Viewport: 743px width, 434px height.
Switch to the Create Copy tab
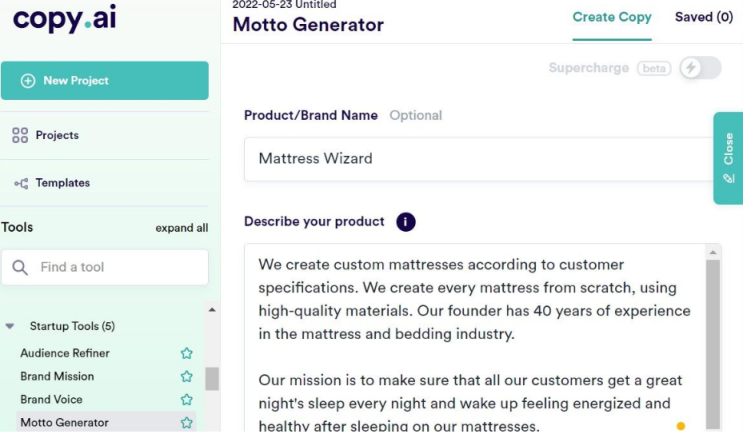click(x=611, y=17)
